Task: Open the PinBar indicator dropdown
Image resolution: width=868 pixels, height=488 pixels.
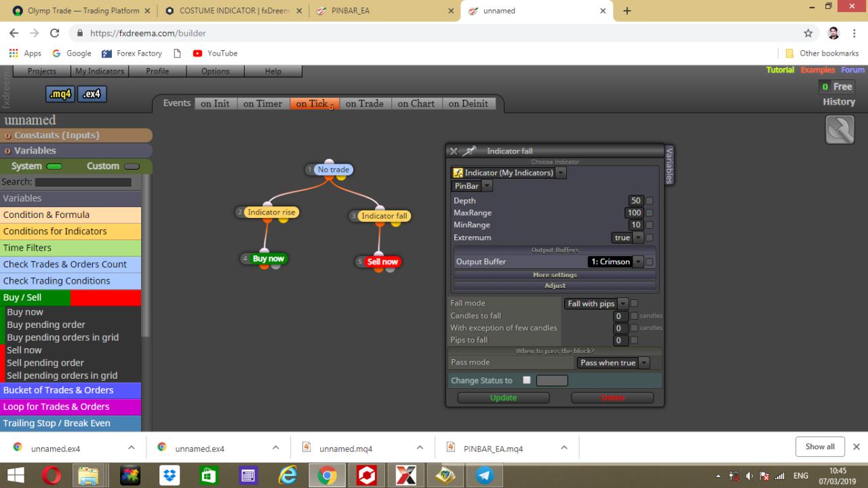Action: (487, 186)
